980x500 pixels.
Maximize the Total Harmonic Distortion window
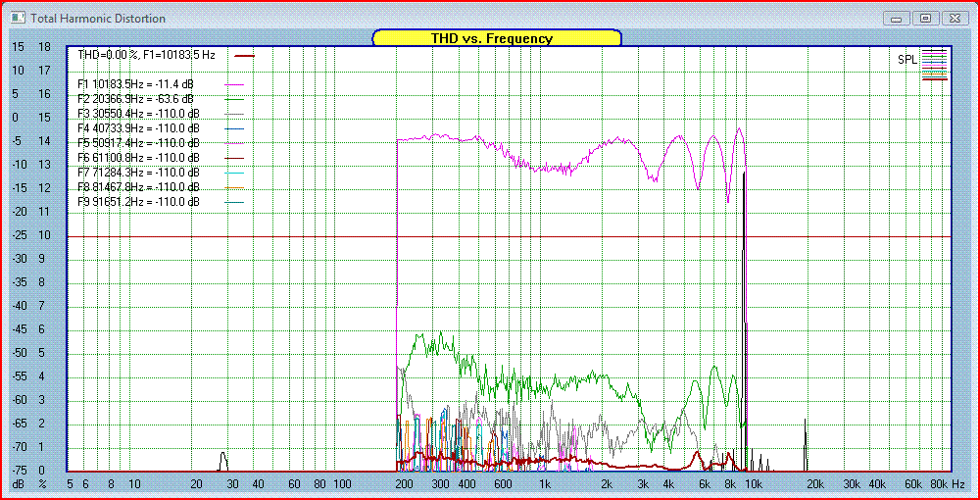click(926, 18)
